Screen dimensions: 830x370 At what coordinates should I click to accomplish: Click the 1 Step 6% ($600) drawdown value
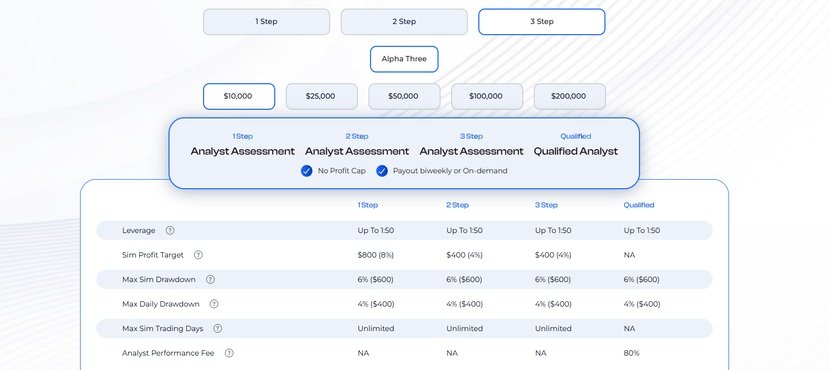(x=375, y=279)
